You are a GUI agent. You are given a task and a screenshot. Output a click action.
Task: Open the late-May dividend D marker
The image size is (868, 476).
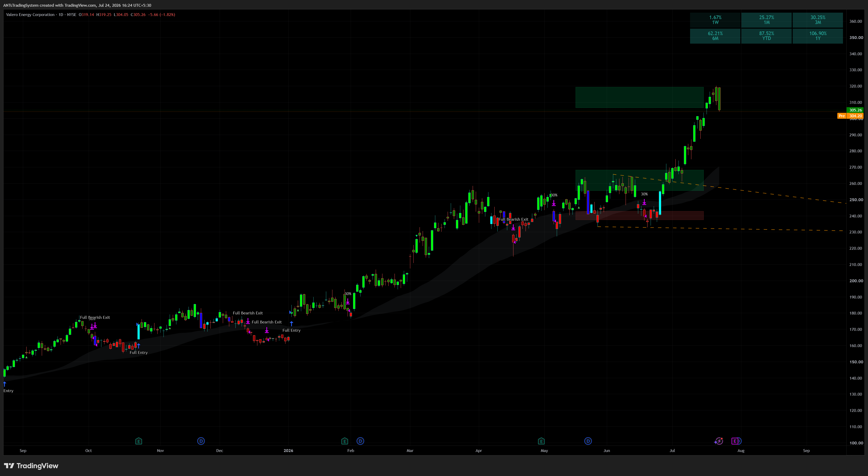point(588,441)
